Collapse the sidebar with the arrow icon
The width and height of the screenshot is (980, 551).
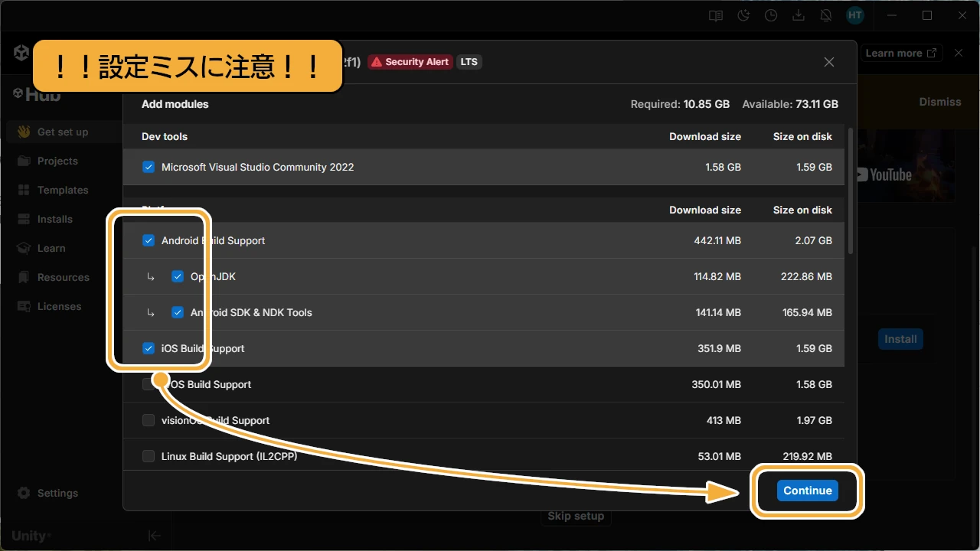click(154, 536)
